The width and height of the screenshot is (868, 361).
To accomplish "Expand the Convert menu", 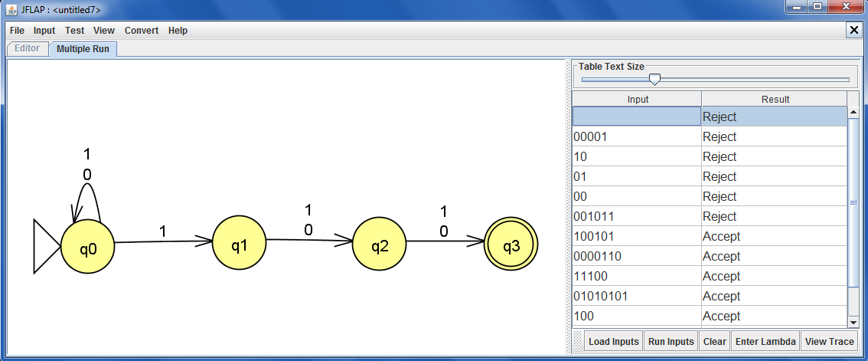I will [142, 31].
